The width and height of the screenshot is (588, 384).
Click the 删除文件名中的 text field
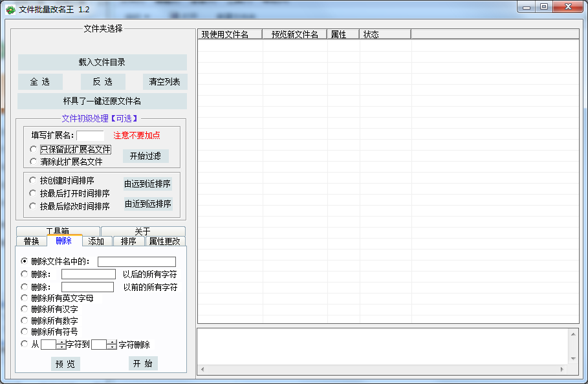137,261
